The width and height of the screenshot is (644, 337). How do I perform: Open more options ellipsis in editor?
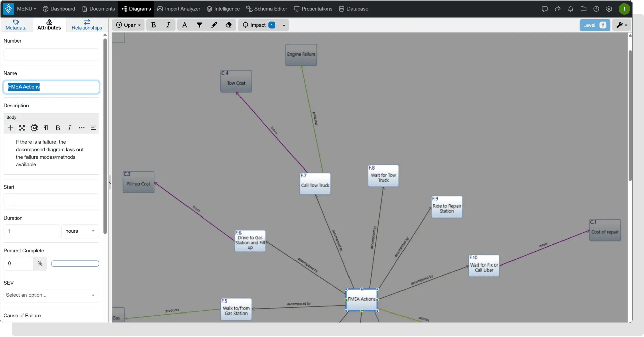tap(82, 128)
